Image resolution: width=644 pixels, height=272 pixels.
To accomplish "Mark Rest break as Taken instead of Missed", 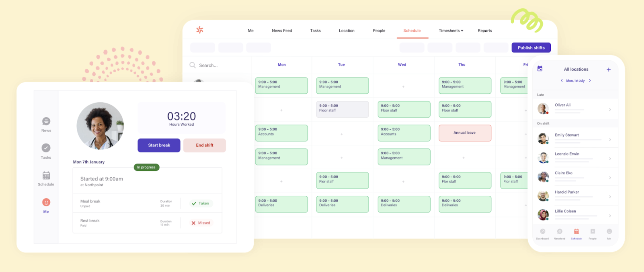I will point(201,223).
